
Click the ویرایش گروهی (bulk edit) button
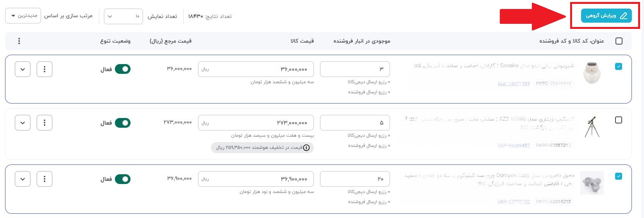606,16
